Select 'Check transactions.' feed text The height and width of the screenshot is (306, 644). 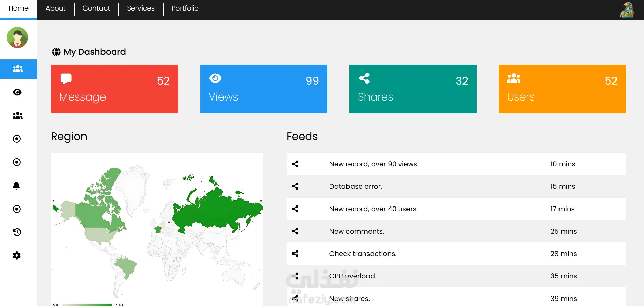click(x=363, y=254)
